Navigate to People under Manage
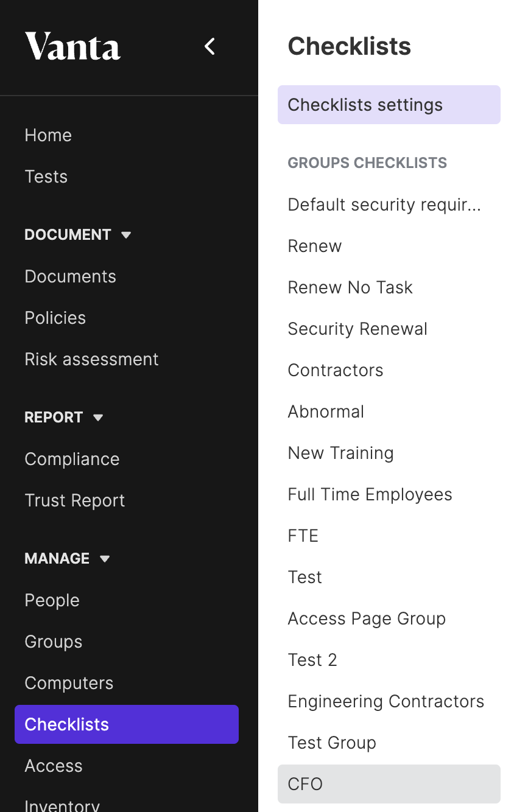Image resolution: width=514 pixels, height=812 pixels. tap(52, 600)
